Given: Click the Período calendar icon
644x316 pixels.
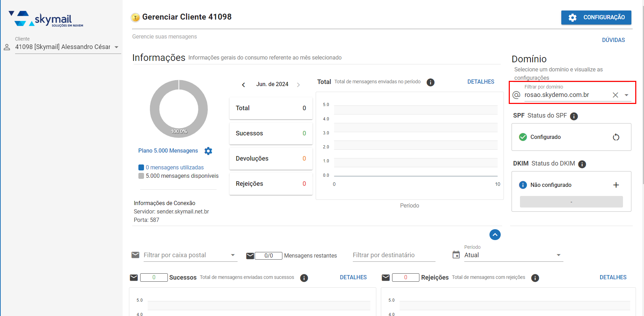Looking at the screenshot, I should point(456,255).
